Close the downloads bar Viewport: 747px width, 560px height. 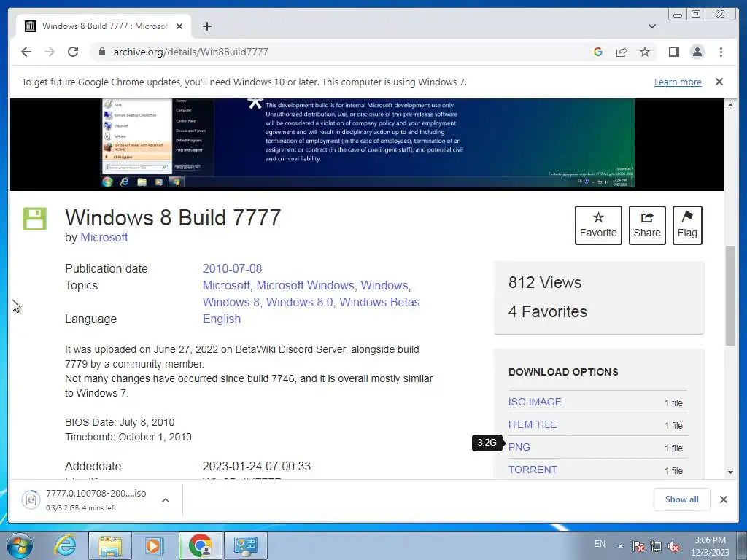pyautogui.click(x=723, y=499)
